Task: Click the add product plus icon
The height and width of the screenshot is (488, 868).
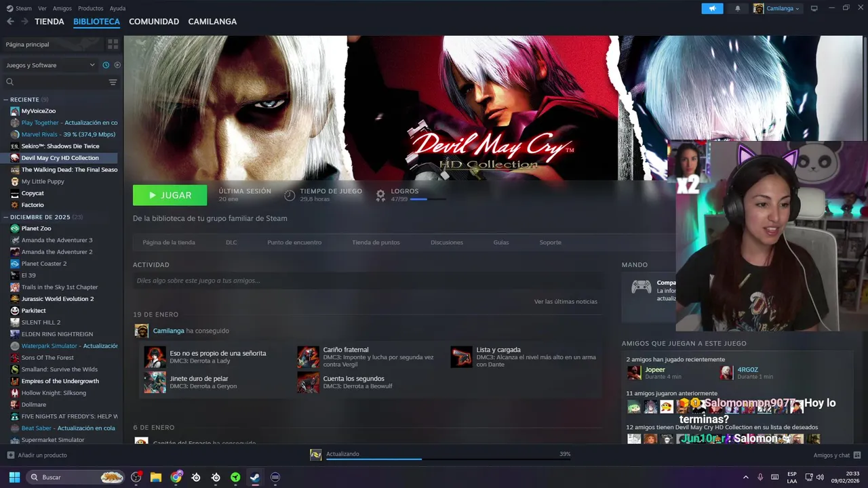Action: (10, 455)
